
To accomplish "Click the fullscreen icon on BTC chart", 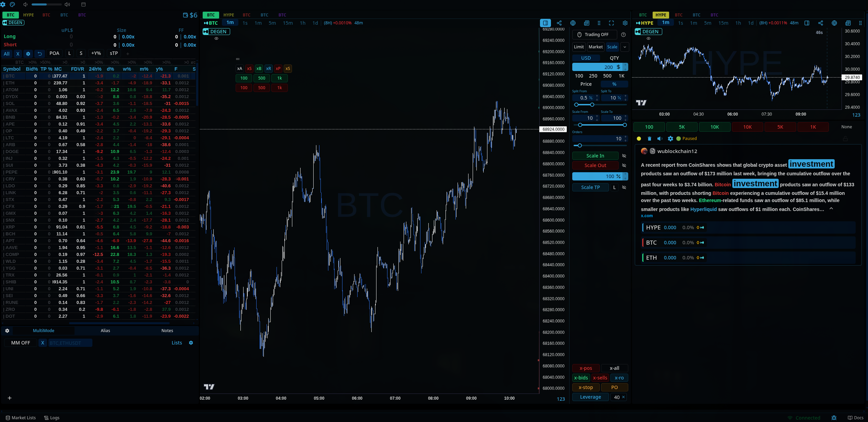I will click(611, 23).
